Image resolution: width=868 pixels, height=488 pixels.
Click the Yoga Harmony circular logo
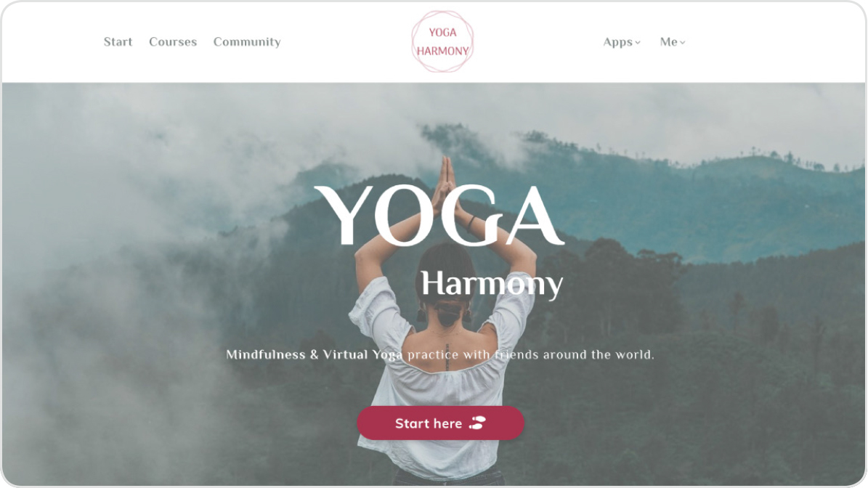[x=442, y=41]
